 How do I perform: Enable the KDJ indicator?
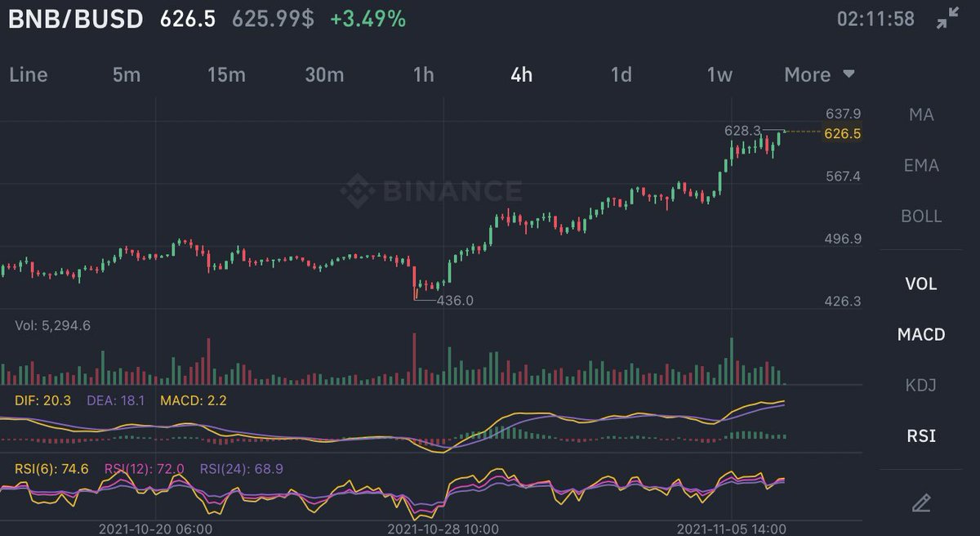[x=921, y=386]
